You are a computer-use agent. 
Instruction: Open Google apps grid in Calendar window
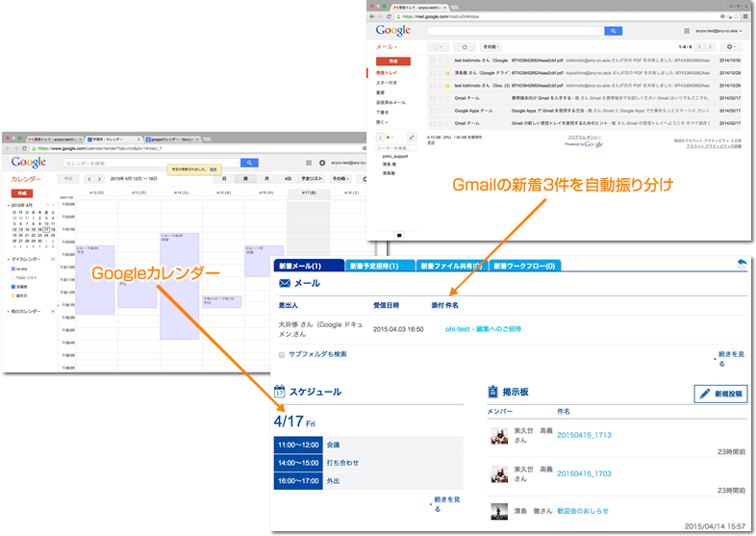[x=309, y=163]
